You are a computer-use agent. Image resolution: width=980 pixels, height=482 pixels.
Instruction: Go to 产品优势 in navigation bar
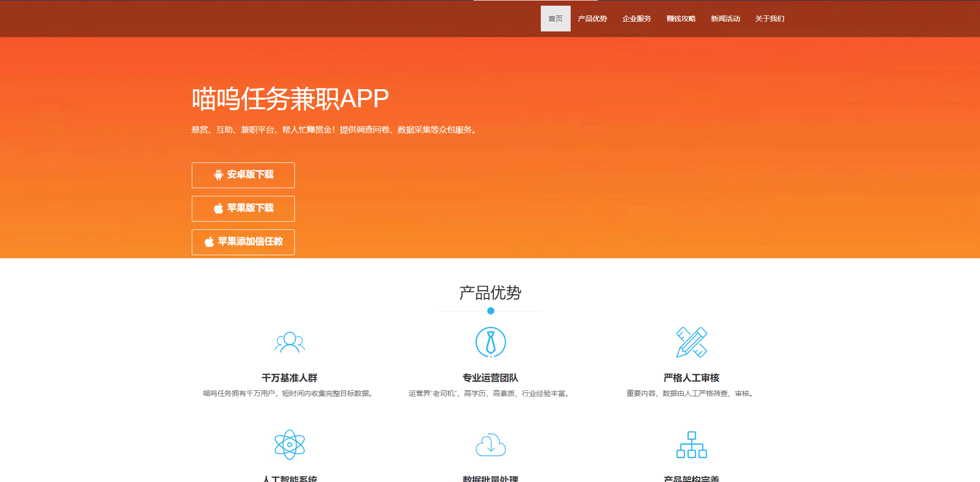point(592,19)
